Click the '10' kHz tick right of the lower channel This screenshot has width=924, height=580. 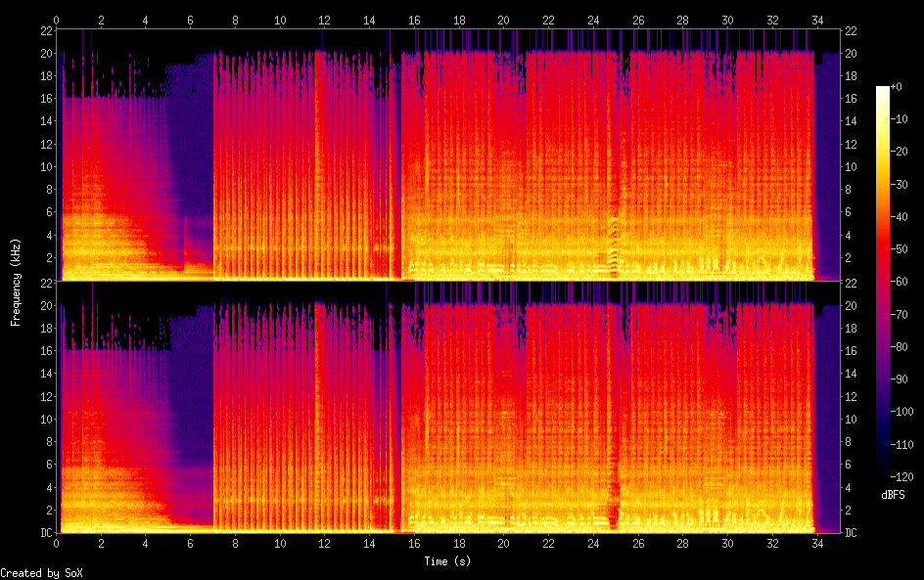(x=851, y=419)
